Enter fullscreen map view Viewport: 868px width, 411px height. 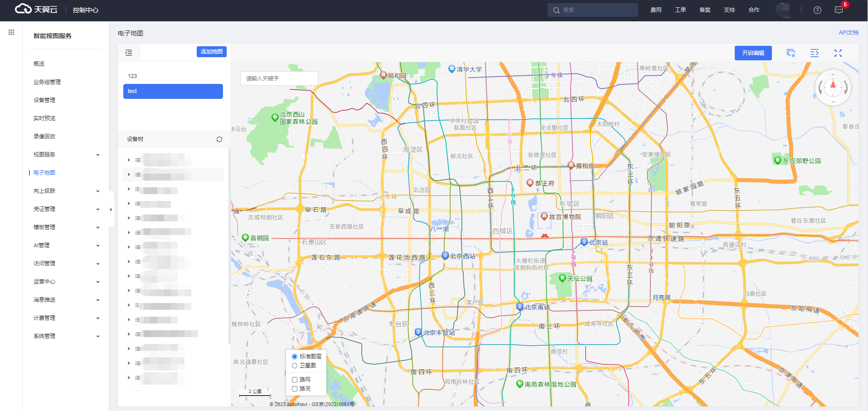838,53
